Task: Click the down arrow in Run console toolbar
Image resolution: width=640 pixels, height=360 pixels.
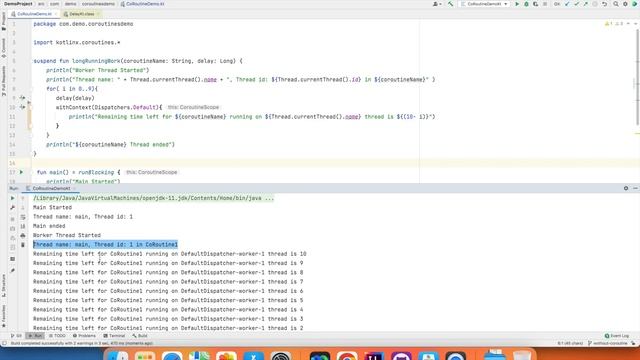Action: tap(23, 208)
